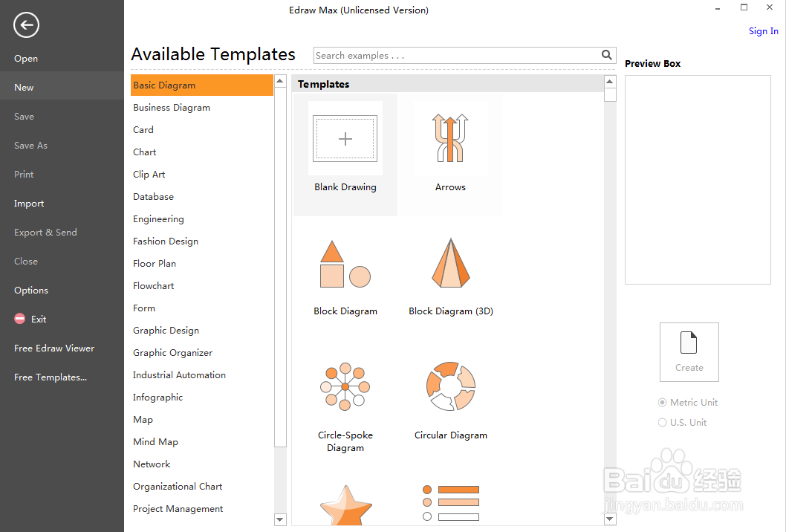Pick the Block Diagram template icon
Image resolution: width=786 pixels, height=532 pixels.
[345, 264]
